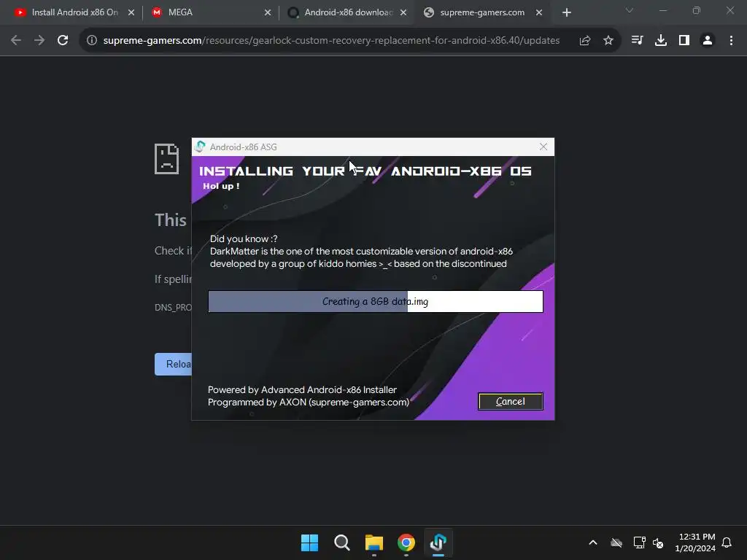
Task: Click the 'Programmed by AXON (supreme-gamers.com)' text
Action: [x=309, y=402]
